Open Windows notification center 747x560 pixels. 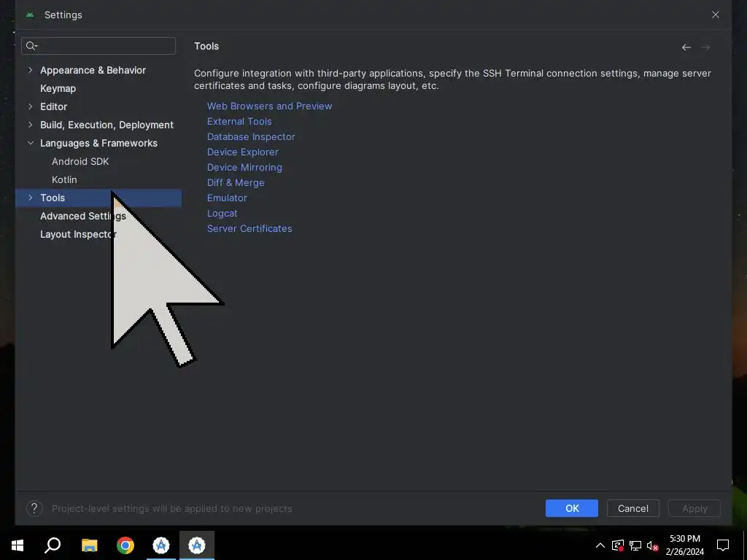pyautogui.click(x=723, y=545)
